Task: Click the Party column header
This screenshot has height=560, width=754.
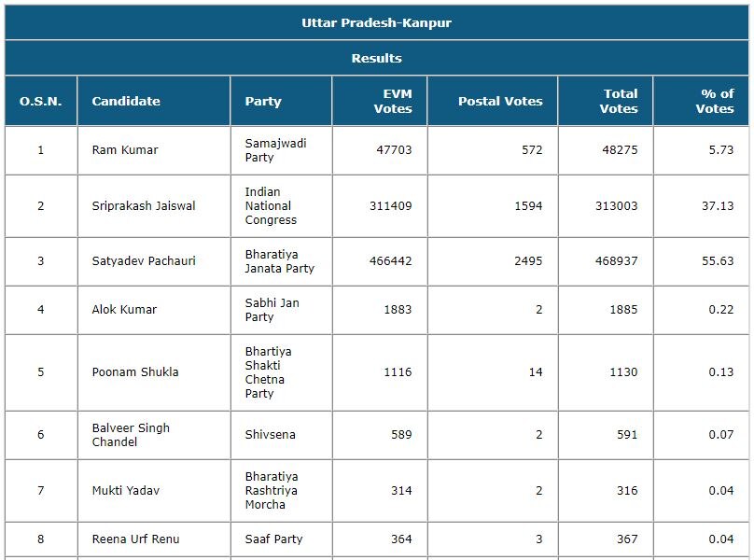Action: pos(281,101)
